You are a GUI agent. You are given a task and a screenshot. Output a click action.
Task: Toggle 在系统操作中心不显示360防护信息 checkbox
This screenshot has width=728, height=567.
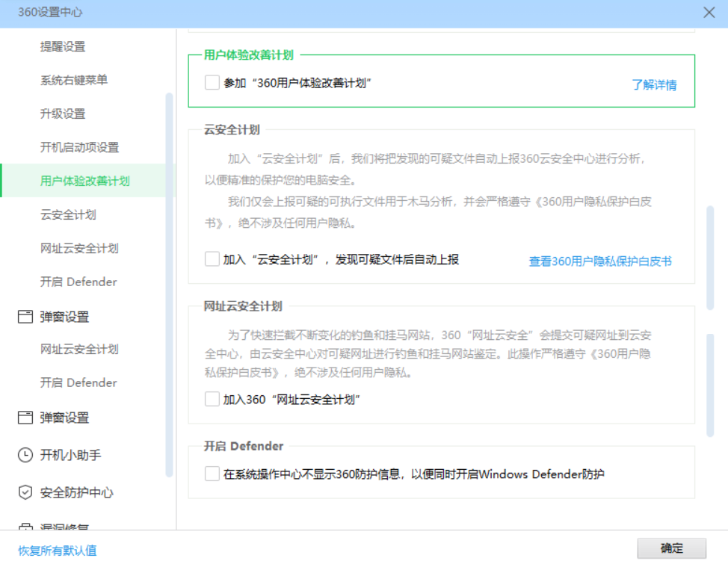pos(212,474)
